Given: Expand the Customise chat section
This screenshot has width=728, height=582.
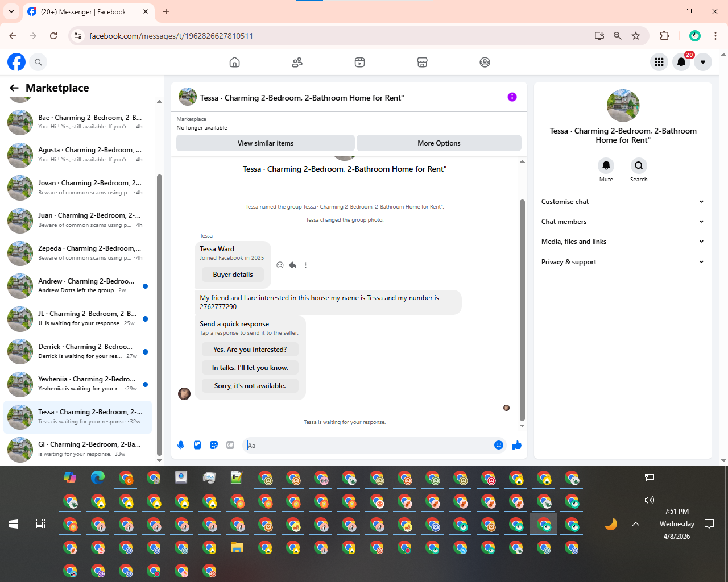Looking at the screenshot, I should [623, 202].
